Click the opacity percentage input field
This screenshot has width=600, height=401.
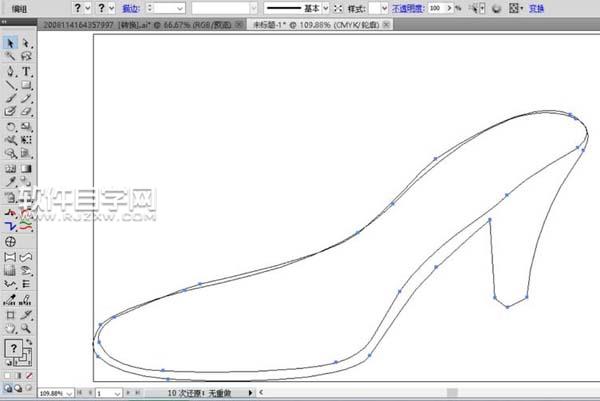[437, 7]
